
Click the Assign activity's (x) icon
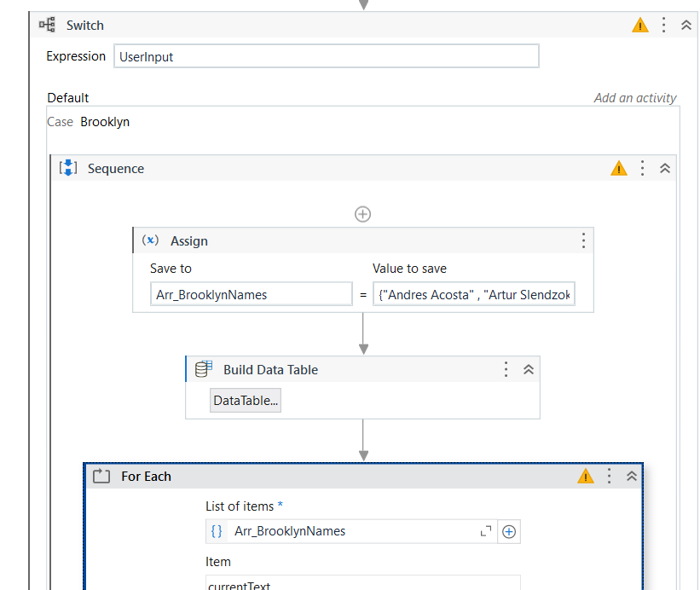[150, 240]
